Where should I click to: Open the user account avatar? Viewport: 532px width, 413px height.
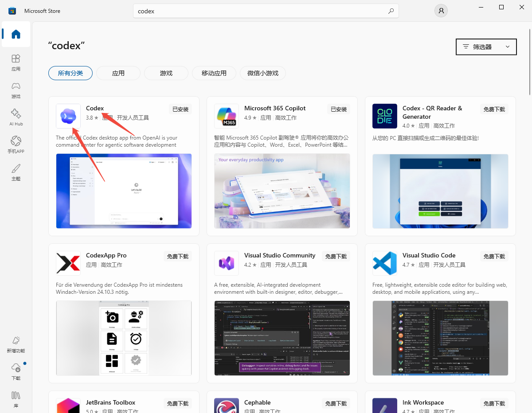click(441, 11)
